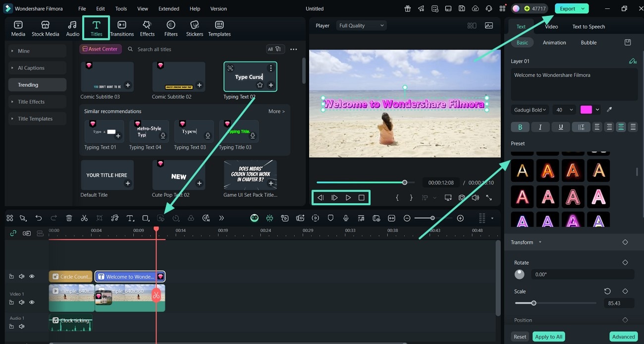The image size is (644, 344).
Task: Click the Select tool arrow in timeline toolbar
Action: (x=23, y=218)
